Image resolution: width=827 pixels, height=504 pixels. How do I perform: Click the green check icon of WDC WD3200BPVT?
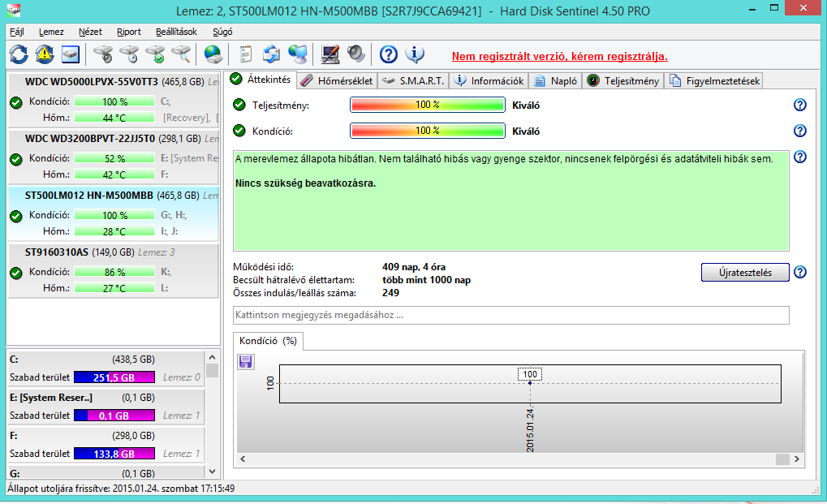pos(16,159)
